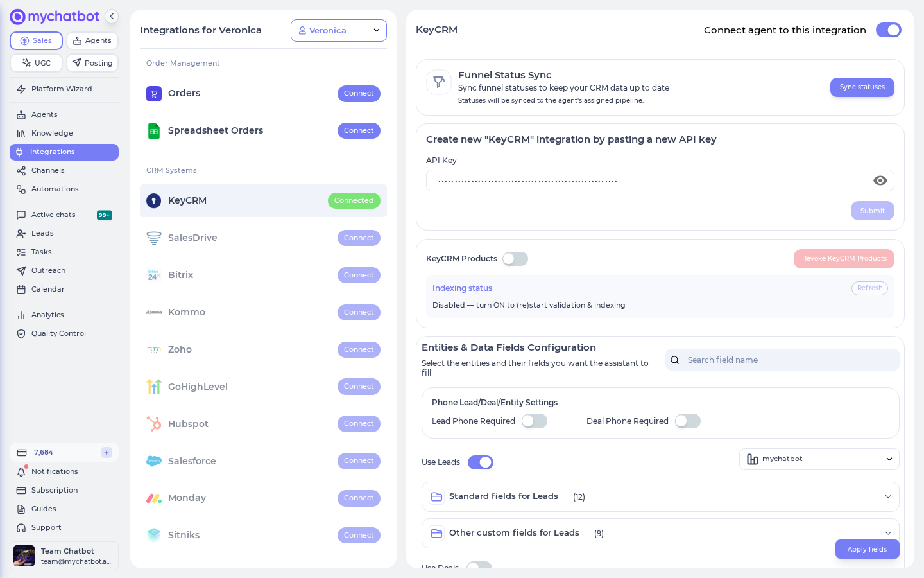Toggle Deal Phone Required switch
Image resolution: width=924 pixels, height=578 pixels.
(x=688, y=421)
